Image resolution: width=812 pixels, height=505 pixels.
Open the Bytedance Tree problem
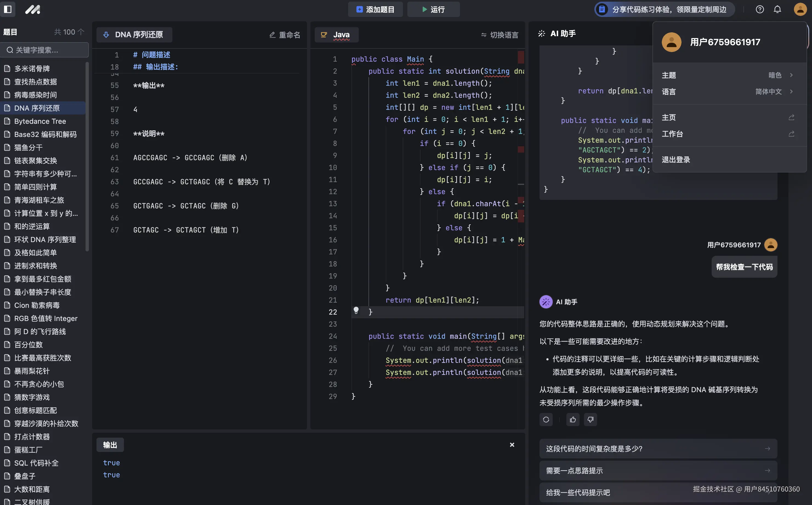coord(40,121)
